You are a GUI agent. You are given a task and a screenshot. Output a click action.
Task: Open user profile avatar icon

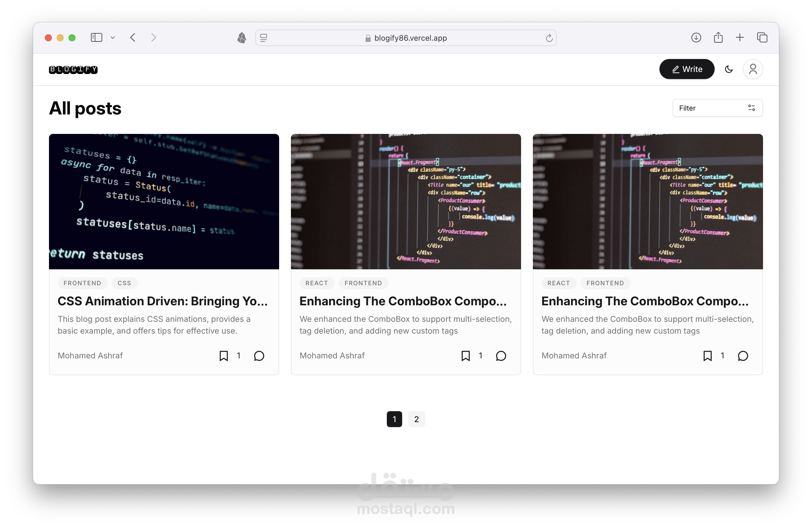pyautogui.click(x=753, y=69)
